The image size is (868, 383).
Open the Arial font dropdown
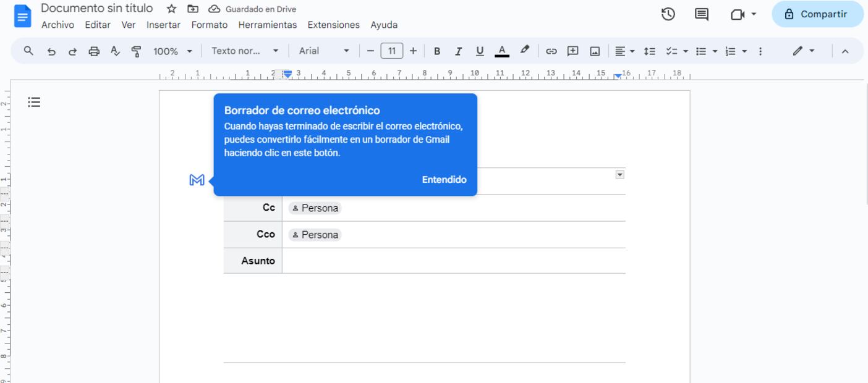[x=323, y=51]
